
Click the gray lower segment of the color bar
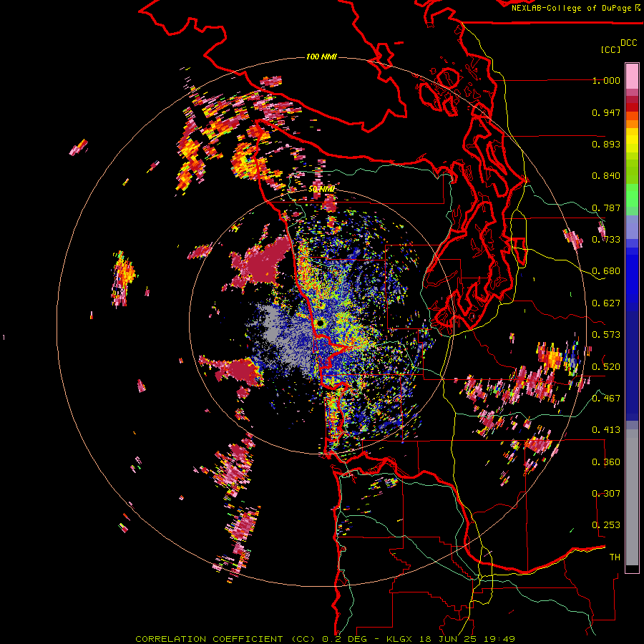(632, 497)
